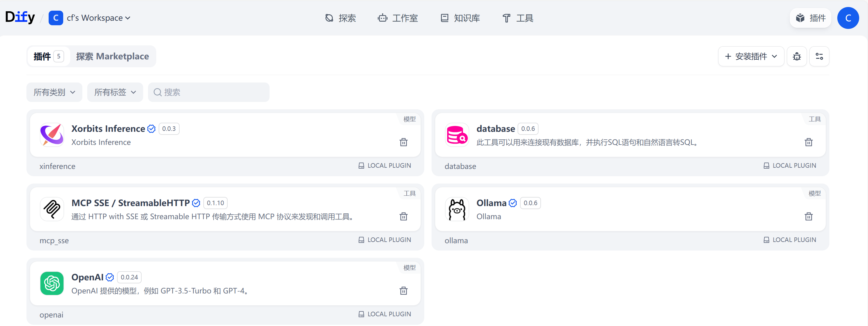Open the 知识库 section

point(460,18)
